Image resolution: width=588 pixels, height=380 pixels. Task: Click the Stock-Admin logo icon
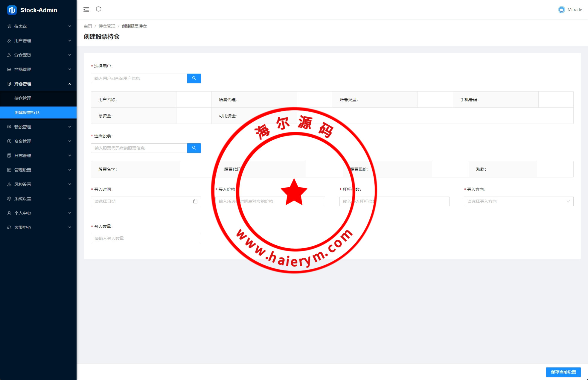12,10
